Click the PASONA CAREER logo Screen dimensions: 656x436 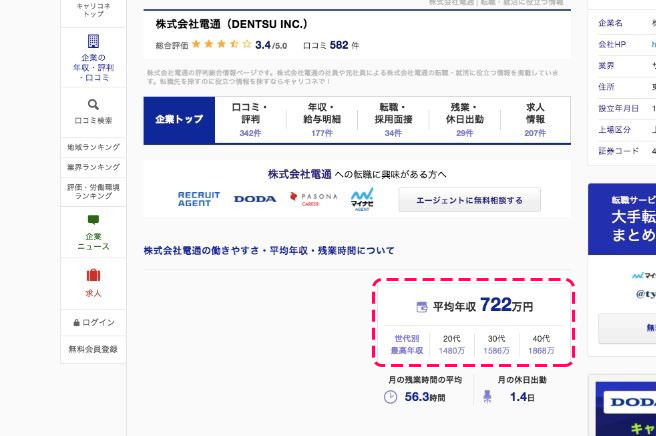click(x=313, y=199)
